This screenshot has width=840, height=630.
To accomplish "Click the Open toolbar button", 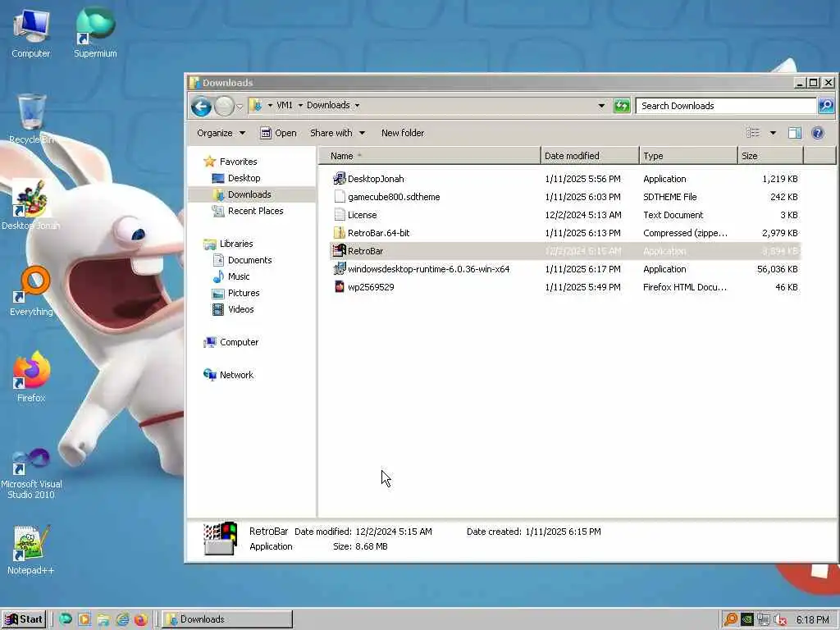I will (x=278, y=133).
